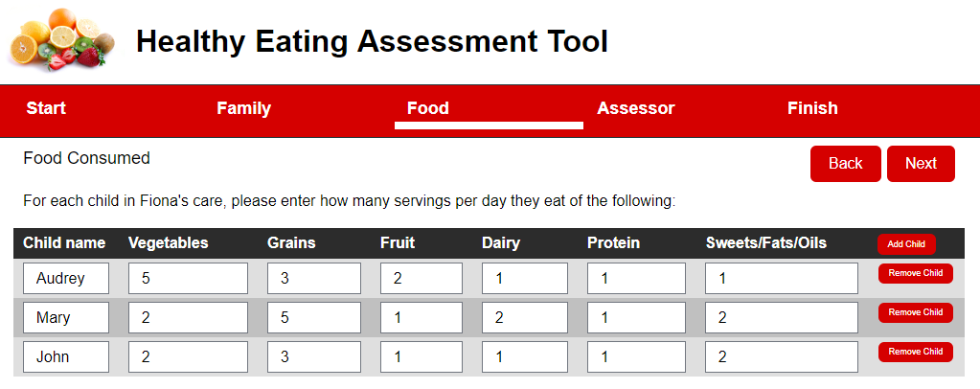Screen dimensions: 980x389
Task: Click Audrey's Vegetables servings field
Action: pyautogui.click(x=188, y=279)
